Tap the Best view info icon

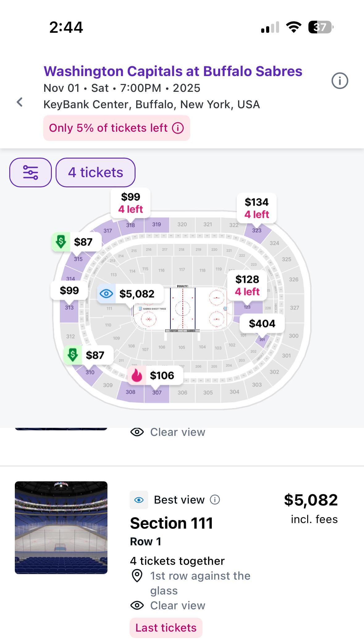215,500
